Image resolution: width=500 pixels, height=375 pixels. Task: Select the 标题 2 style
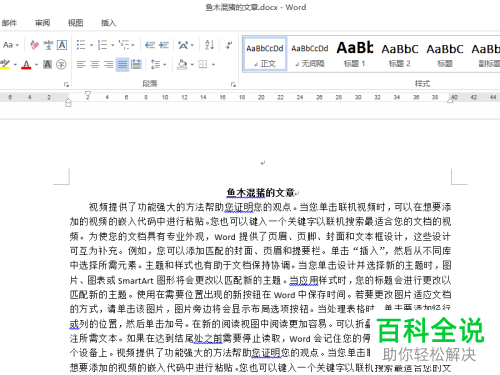tap(399, 54)
